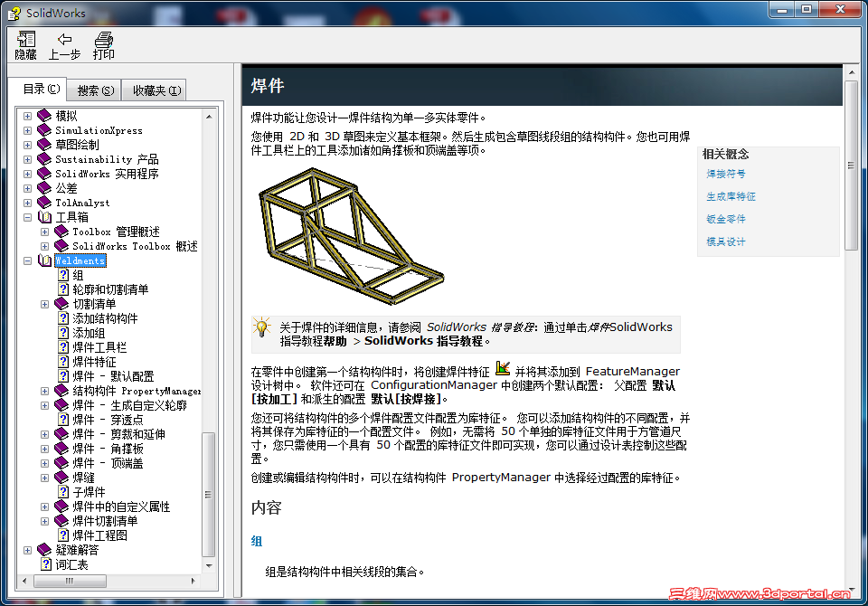This screenshot has height=606, width=868.
Task: Click the book icon next to 模拟
Action: [44, 116]
